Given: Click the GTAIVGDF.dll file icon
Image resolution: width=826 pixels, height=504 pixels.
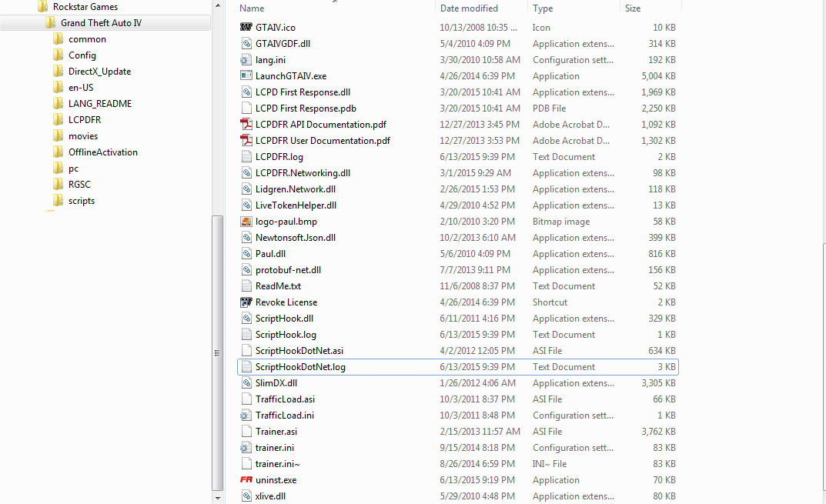Looking at the screenshot, I should (246, 43).
